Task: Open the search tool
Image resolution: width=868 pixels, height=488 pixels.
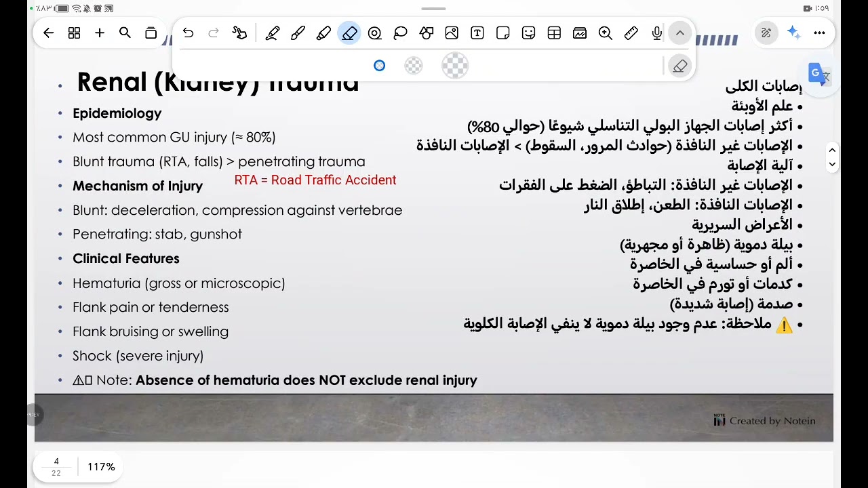Action: 125,33
